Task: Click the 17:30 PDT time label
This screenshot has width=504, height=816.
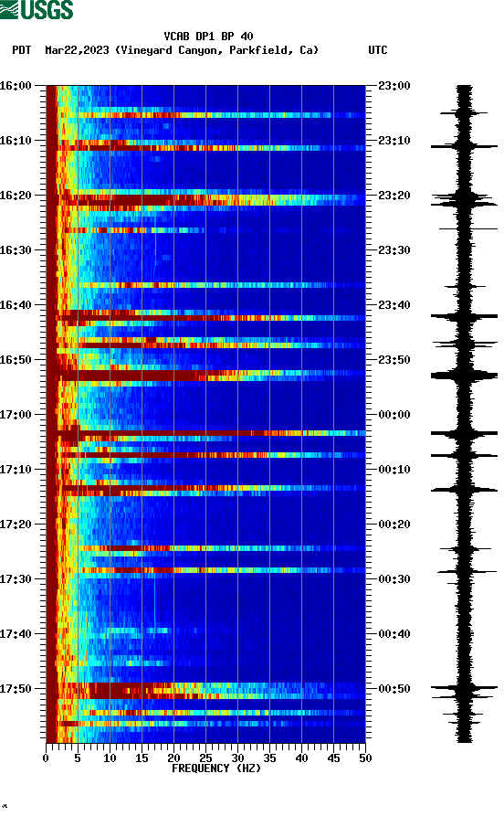Action: coord(16,579)
